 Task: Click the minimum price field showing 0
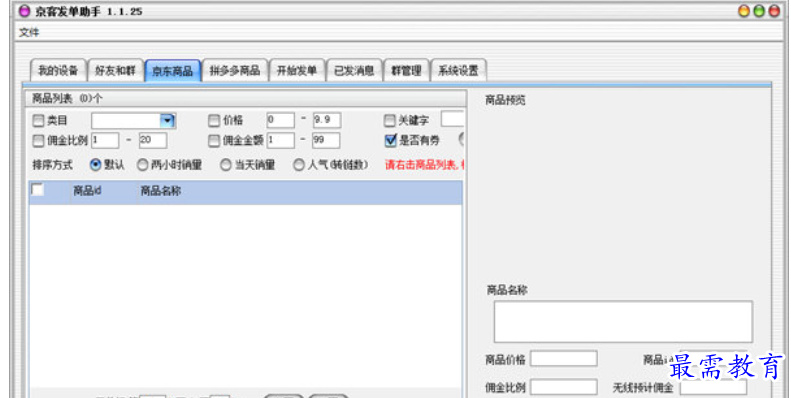[x=280, y=121]
